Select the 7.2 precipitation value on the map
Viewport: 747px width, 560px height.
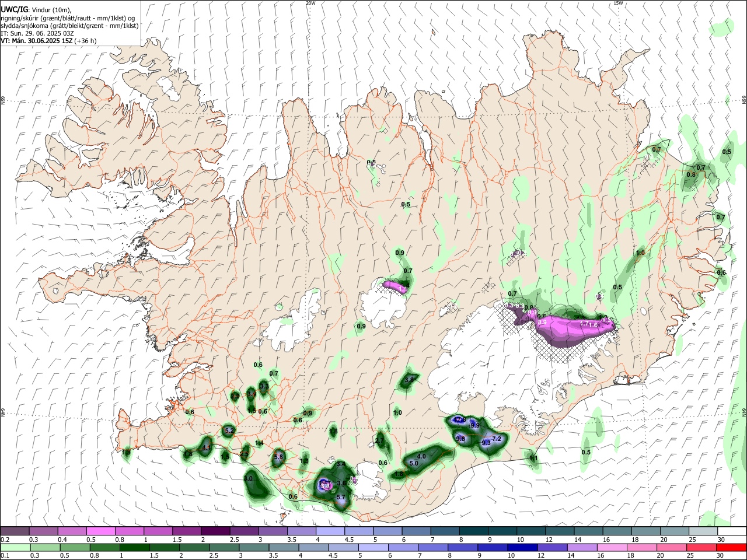(497, 438)
